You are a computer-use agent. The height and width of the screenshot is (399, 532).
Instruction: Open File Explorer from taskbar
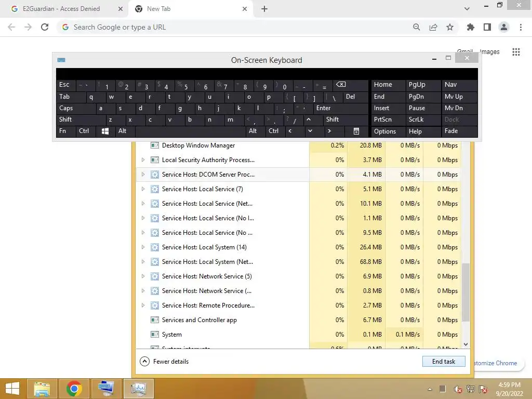point(42,389)
